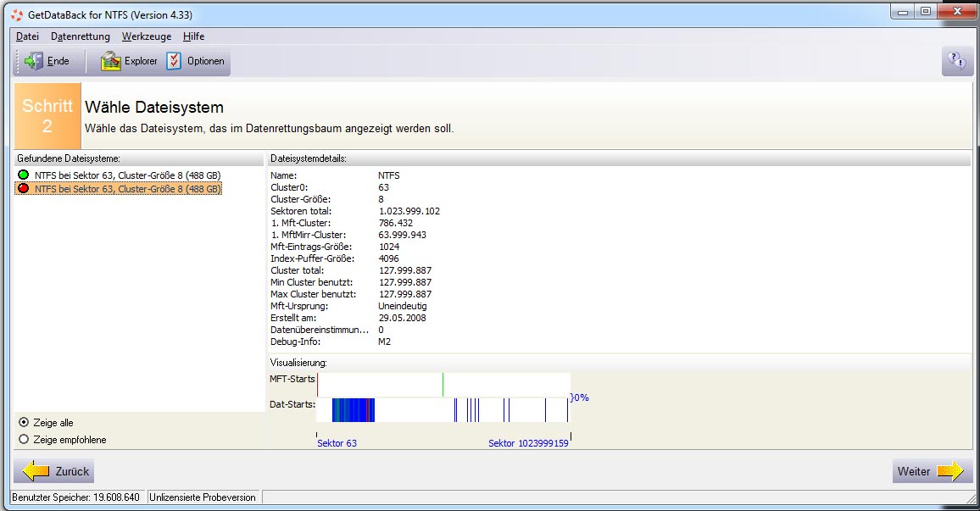Open Explorer via its toolbar icon

coord(110,61)
